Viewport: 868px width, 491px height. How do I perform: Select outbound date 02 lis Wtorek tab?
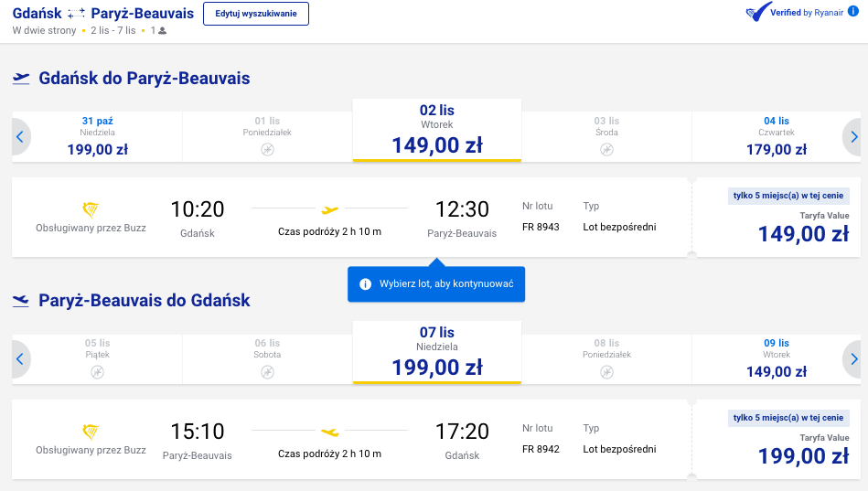pos(437,130)
